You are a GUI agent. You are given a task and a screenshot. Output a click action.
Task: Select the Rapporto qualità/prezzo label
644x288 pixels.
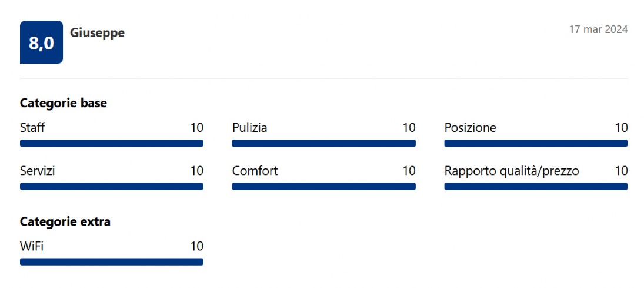(512, 171)
